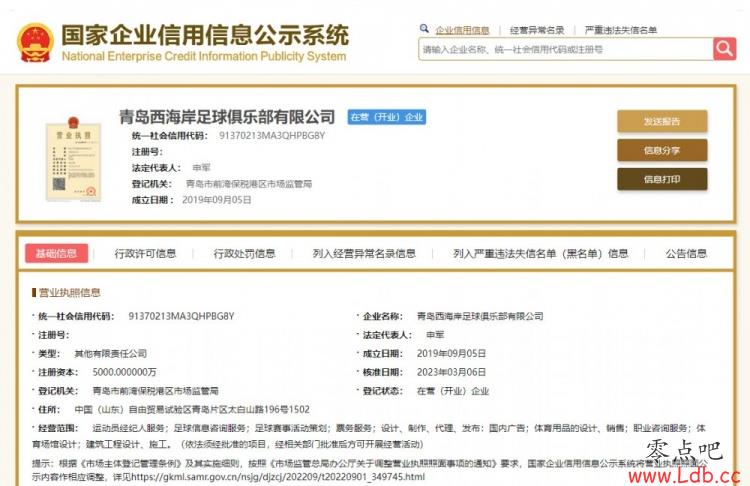The image size is (750, 486).
Task: Click the 营业执照信息 section heading
Action: [x=69, y=293]
